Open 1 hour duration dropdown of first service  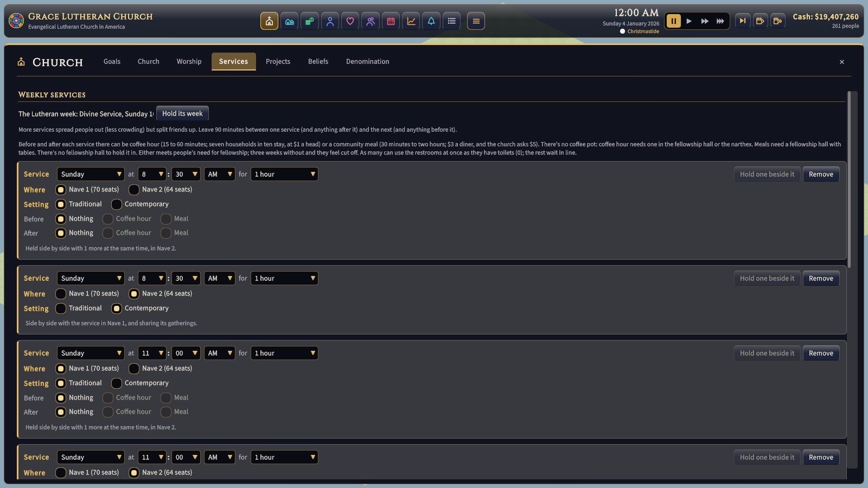coord(284,174)
